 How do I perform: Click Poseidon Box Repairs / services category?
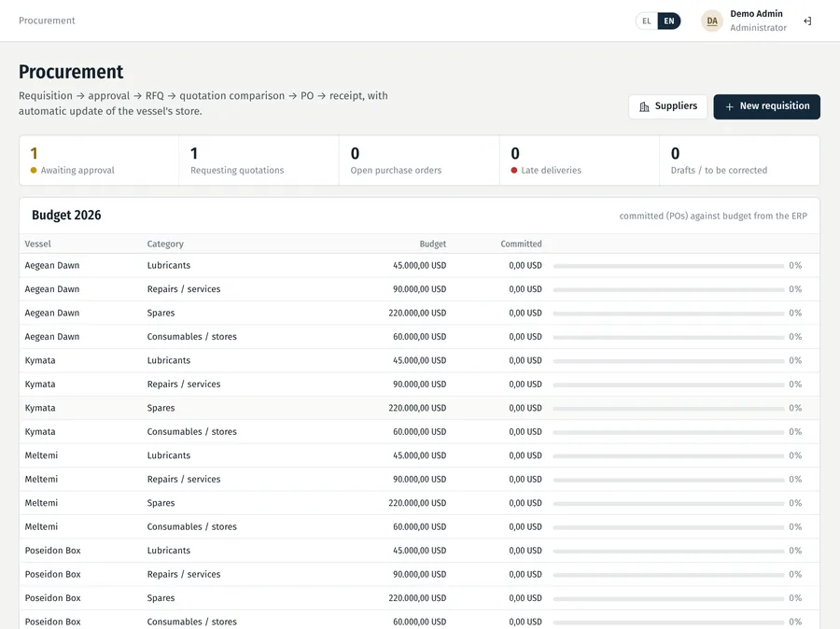click(184, 574)
